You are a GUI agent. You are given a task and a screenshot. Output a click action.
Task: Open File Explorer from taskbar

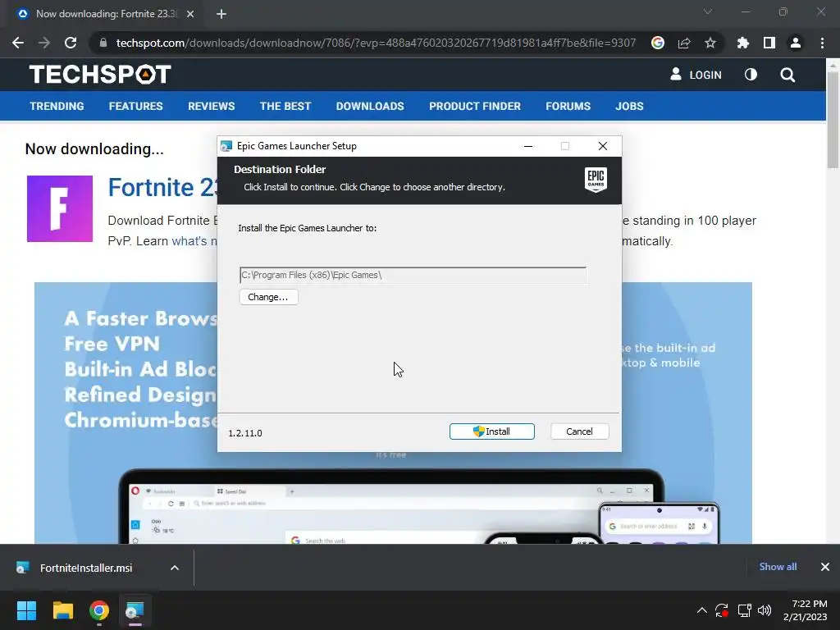pos(62,610)
